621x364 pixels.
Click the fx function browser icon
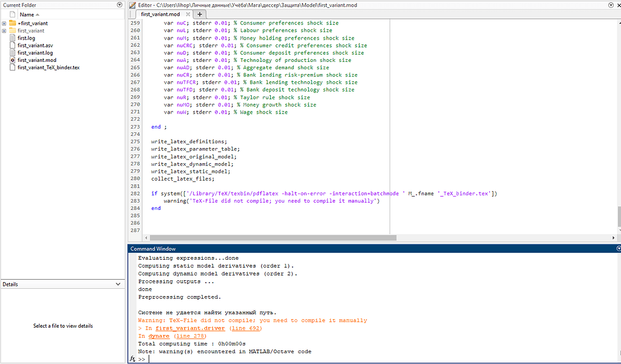pyautogui.click(x=132, y=359)
